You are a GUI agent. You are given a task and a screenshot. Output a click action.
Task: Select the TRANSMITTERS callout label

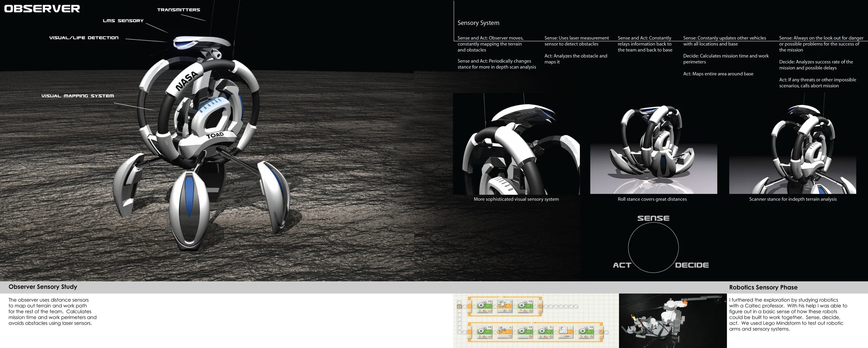tap(179, 10)
